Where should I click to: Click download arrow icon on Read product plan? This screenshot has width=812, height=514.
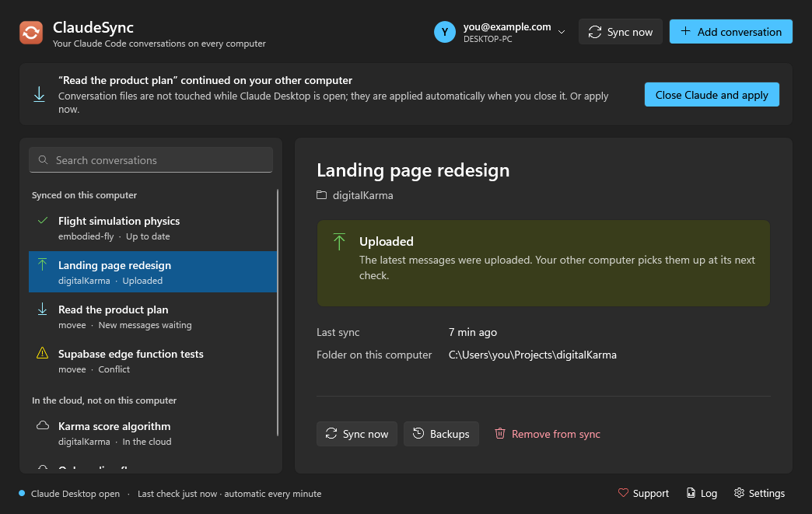pos(43,309)
